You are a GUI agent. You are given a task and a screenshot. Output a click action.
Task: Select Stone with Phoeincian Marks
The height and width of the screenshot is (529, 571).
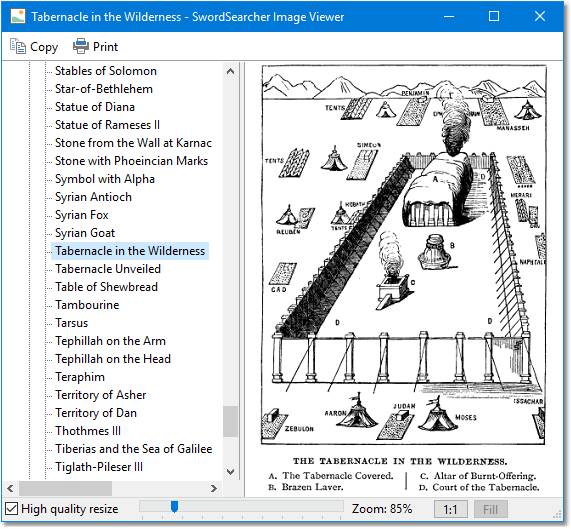coord(131,161)
